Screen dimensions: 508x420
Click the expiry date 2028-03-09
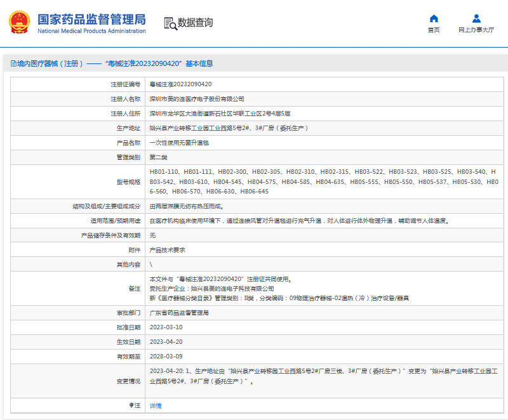pos(166,357)
